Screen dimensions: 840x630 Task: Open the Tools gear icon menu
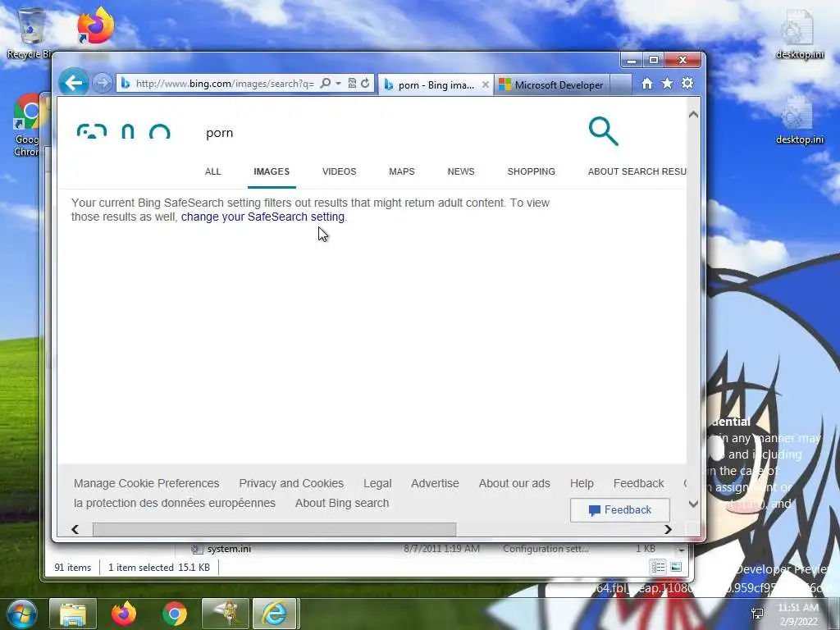[687, 84]
